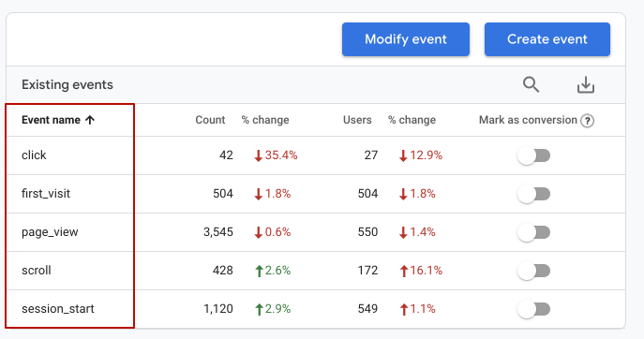The width and height of the screenshot is (644, 339).
Task: Toggle conversion switch for click event
Action: pos(534,155)
